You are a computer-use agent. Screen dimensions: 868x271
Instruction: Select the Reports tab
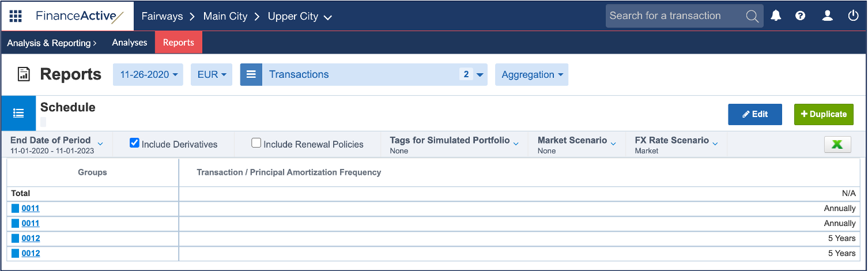179,43
